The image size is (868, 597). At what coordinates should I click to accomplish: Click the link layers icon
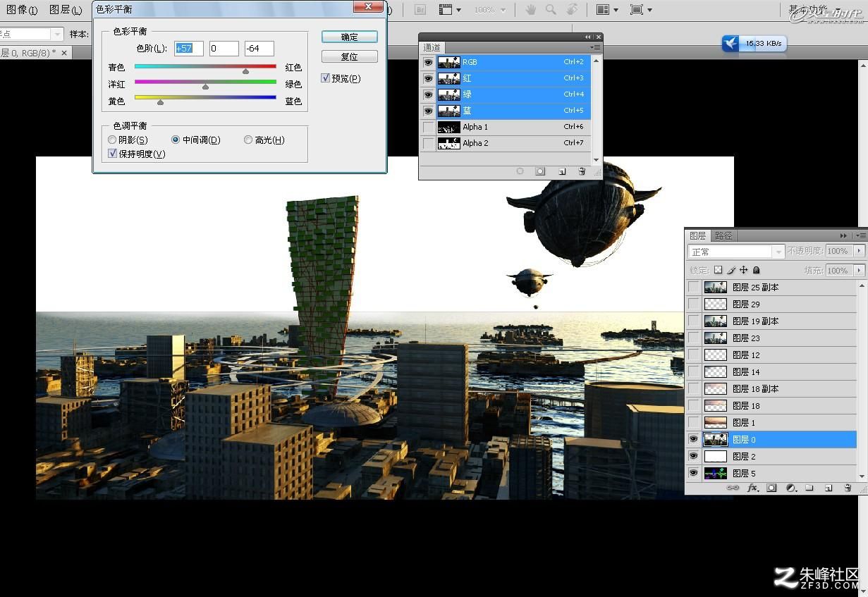tap(733, 488)
